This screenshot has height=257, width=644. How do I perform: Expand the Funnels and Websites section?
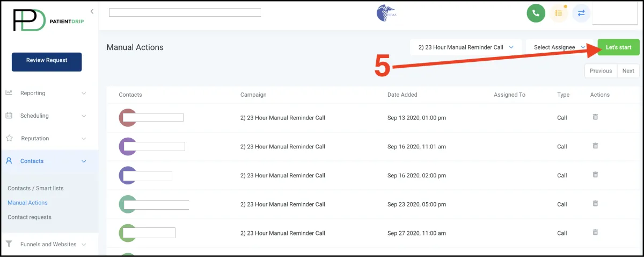tap(46, 244)
